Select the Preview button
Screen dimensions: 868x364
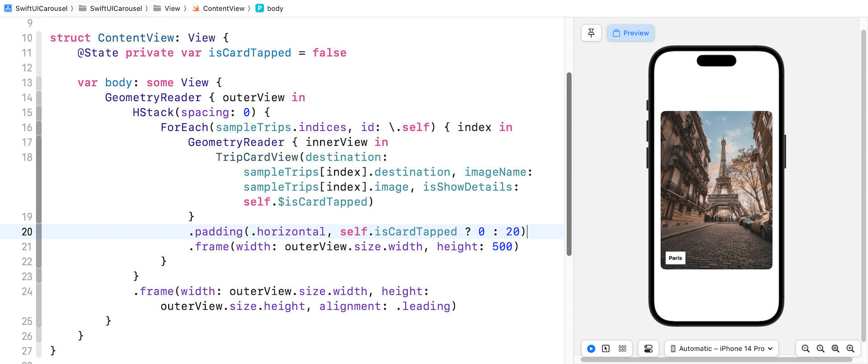[x=631, y=33]
